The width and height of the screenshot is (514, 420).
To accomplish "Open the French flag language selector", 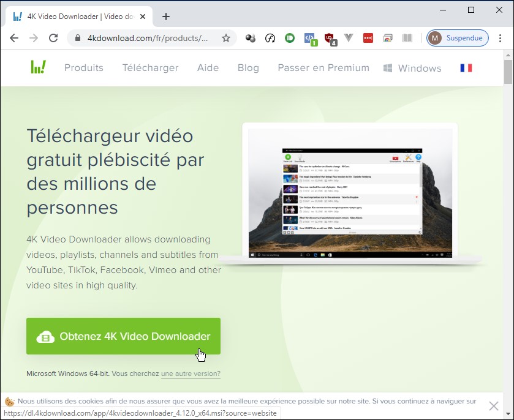I will point(466,68).
